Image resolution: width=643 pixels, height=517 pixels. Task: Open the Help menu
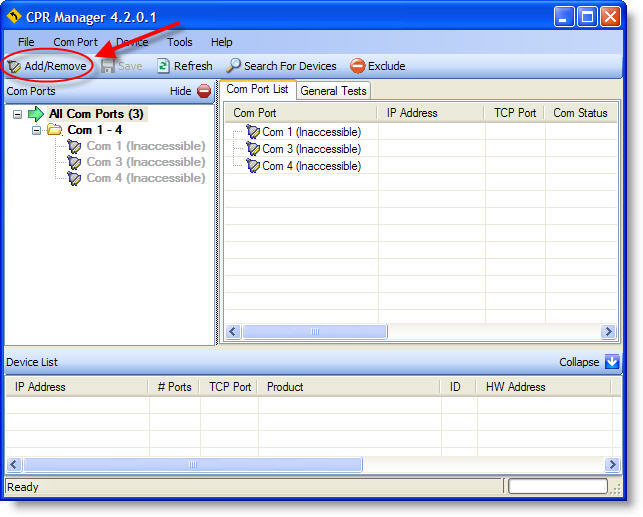(221, 42)
